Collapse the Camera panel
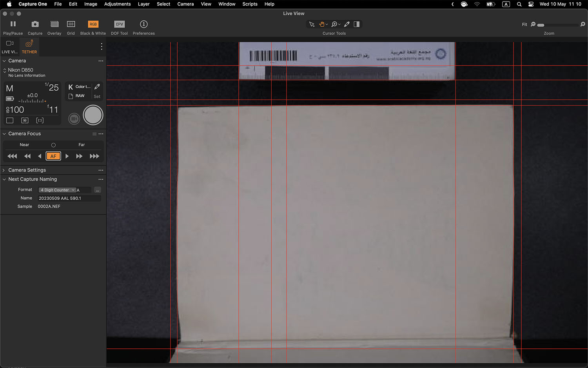 point(4,61)
